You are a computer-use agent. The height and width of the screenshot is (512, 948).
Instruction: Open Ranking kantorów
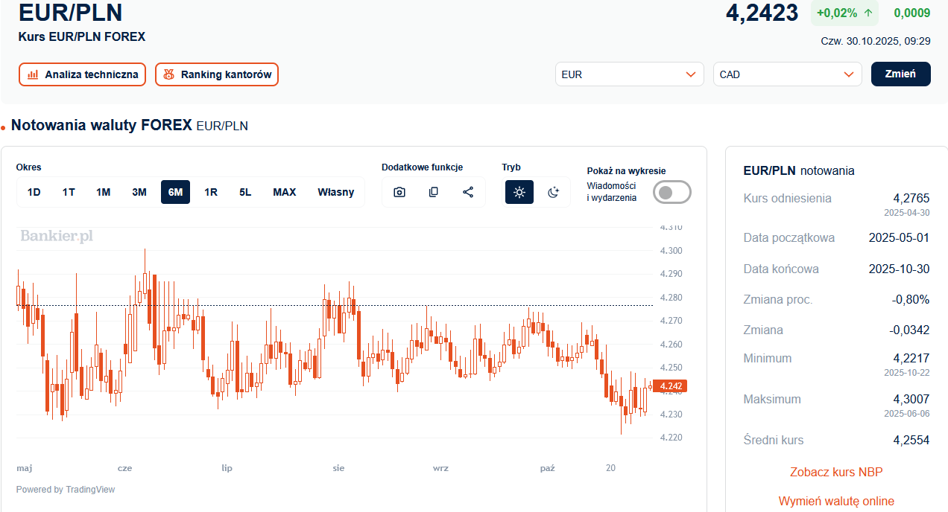(217, 74)
